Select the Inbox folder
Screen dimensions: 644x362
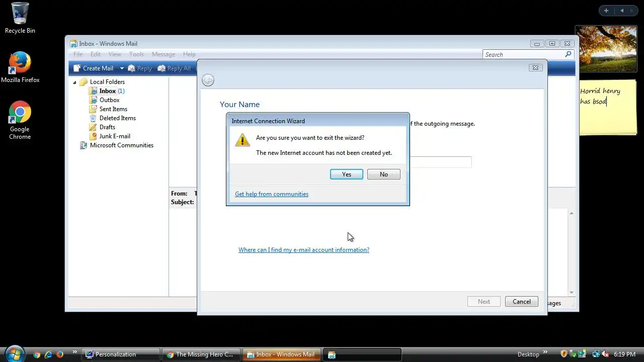tap(107, 91)
